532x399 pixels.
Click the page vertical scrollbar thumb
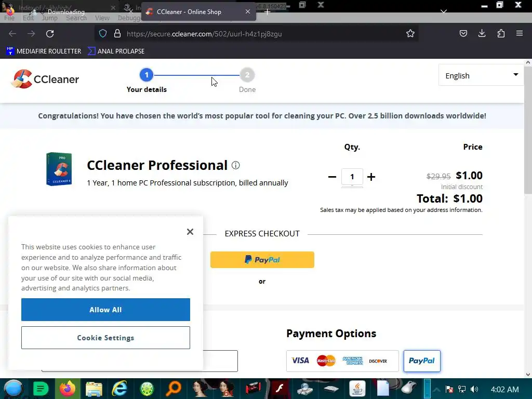pyautogui.click(x=528, y=130)
